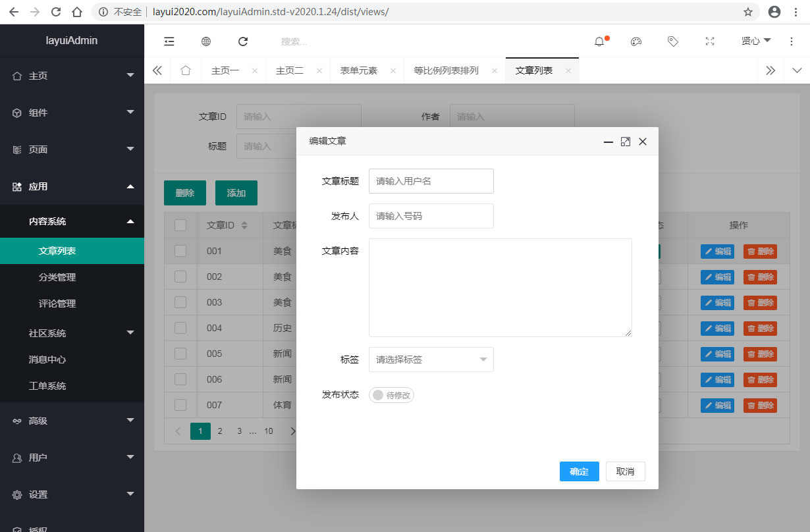The image size is (810, 532).
Task: Click the globe language icon
Action: [x=205, y=41]
